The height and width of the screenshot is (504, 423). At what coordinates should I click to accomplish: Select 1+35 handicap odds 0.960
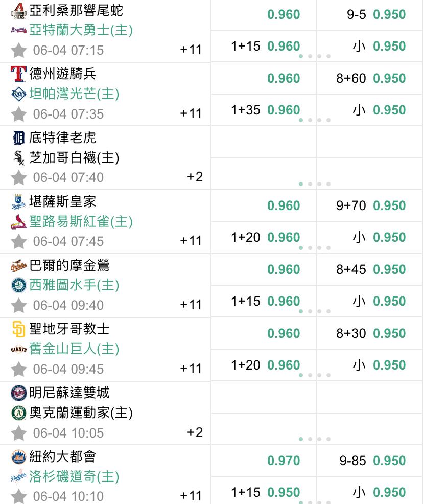(265, 110)
